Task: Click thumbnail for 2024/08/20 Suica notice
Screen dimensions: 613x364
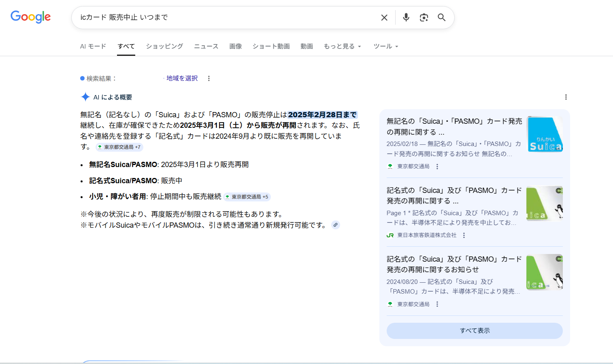Action: coord(545,272)
